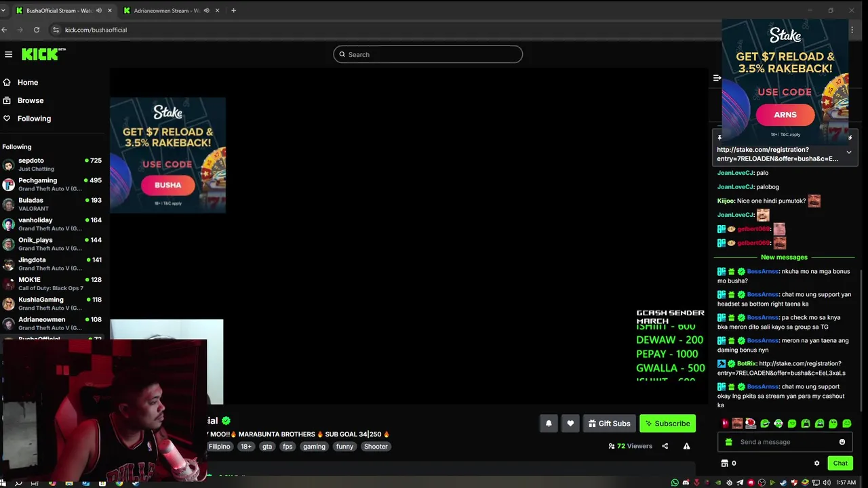Screen dimensions: 868x488
Task: Open a new browser tab
Action: [x=233, y=11]
